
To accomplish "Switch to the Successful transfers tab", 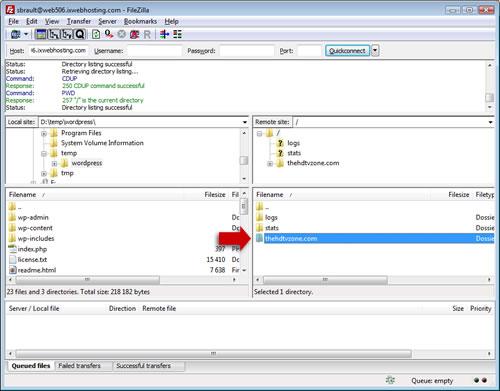I will click(x=143, y=366).
